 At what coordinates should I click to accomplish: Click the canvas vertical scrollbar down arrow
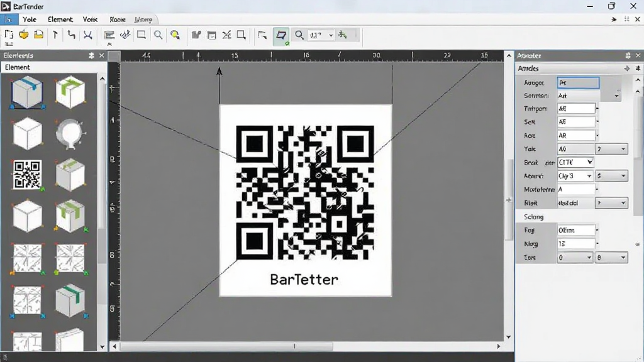click(x=509, y=337)
